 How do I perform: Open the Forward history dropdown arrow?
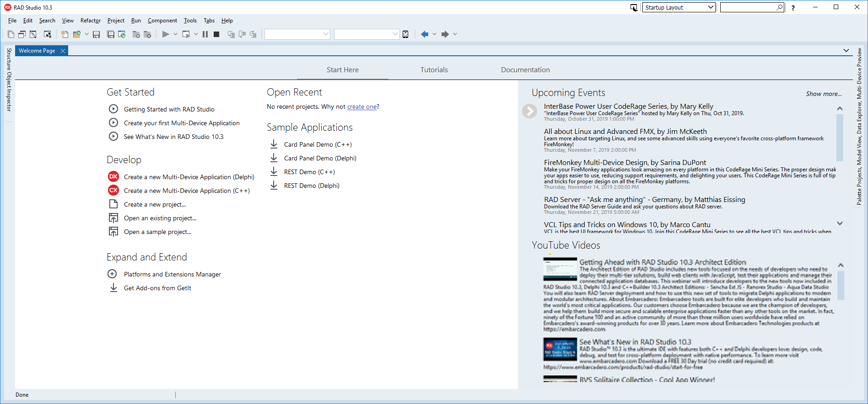(x=455, y=34)
